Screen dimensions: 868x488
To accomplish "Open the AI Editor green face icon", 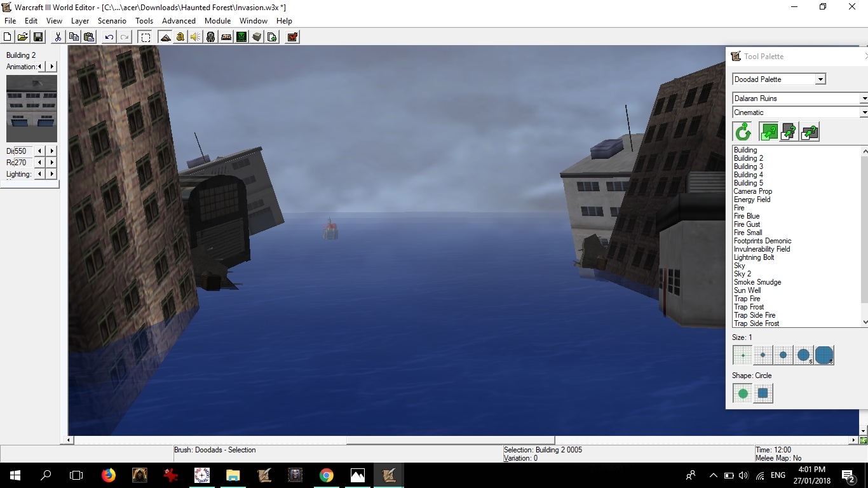I will (241, 37).
